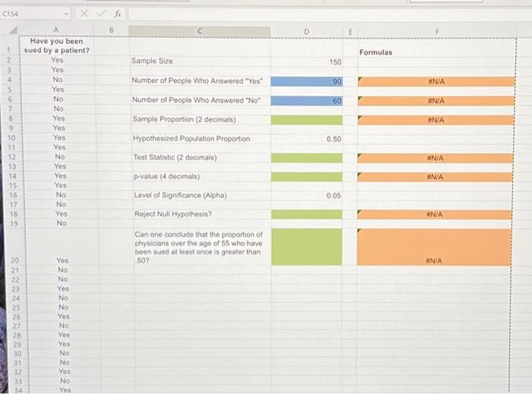Click #N/A cell in Reject Null Hypothesis row
The width and height of the screenshot is (532, 394).
click(435, 214)
